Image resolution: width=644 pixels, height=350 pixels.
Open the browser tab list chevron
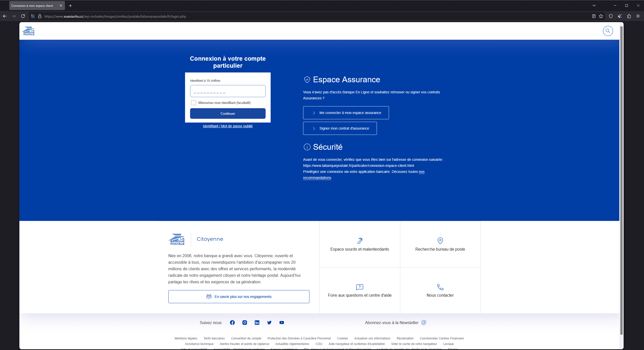click(x=594, y=5)
